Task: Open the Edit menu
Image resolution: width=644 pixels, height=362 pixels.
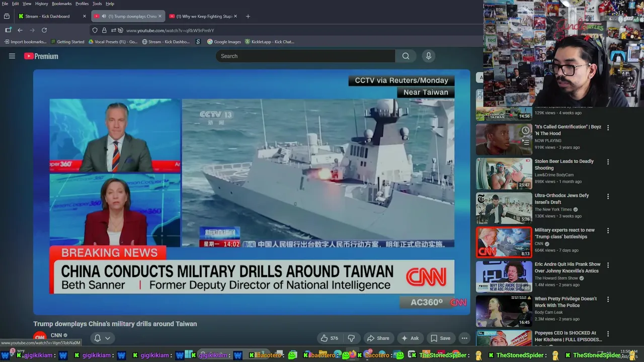Action: pos(16,4)
